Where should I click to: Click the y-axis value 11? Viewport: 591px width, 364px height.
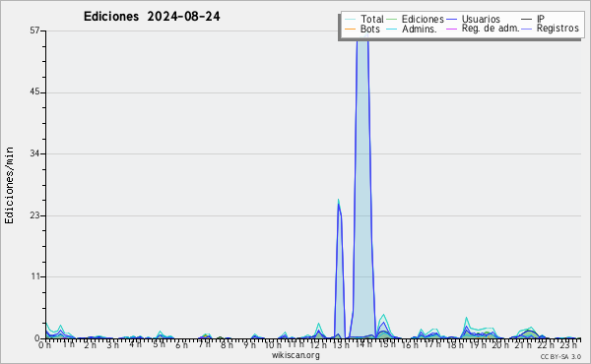point(35,276)
